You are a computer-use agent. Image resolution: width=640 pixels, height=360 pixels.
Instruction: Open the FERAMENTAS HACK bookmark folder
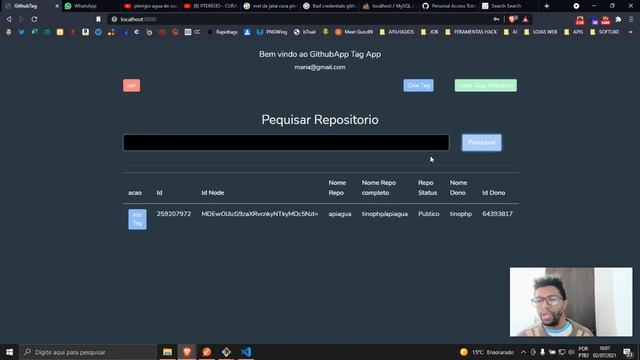pos(471,32)
